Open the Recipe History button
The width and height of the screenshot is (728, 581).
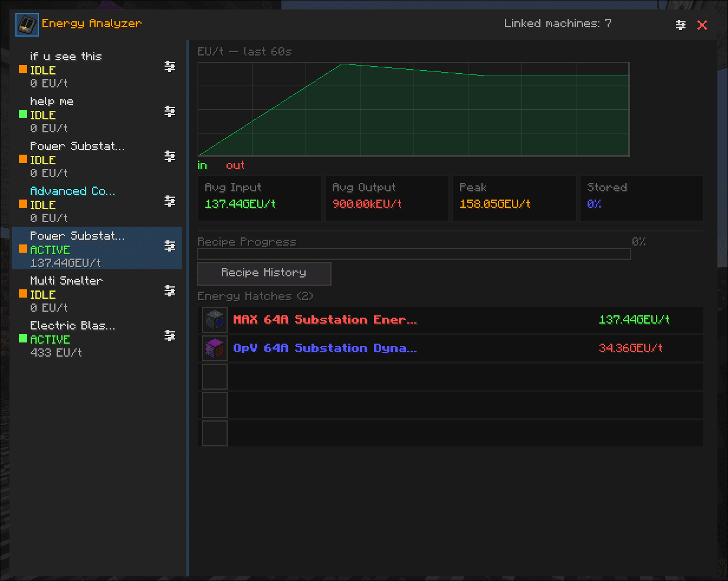coord(264,273)
